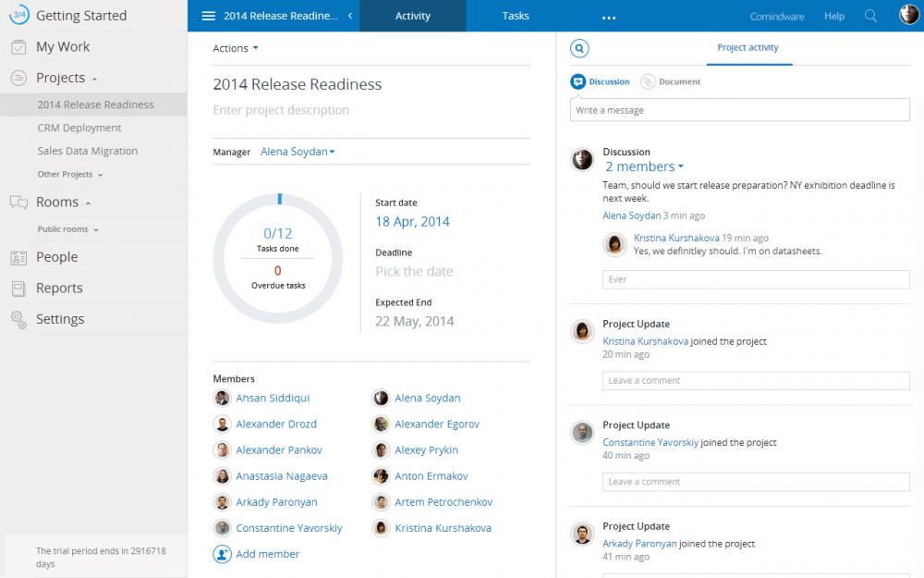This screenshot has height=578, width=924.
Task: Open the three-dots more menu in header
Action: pyautogui.click(x=608, y=17)
